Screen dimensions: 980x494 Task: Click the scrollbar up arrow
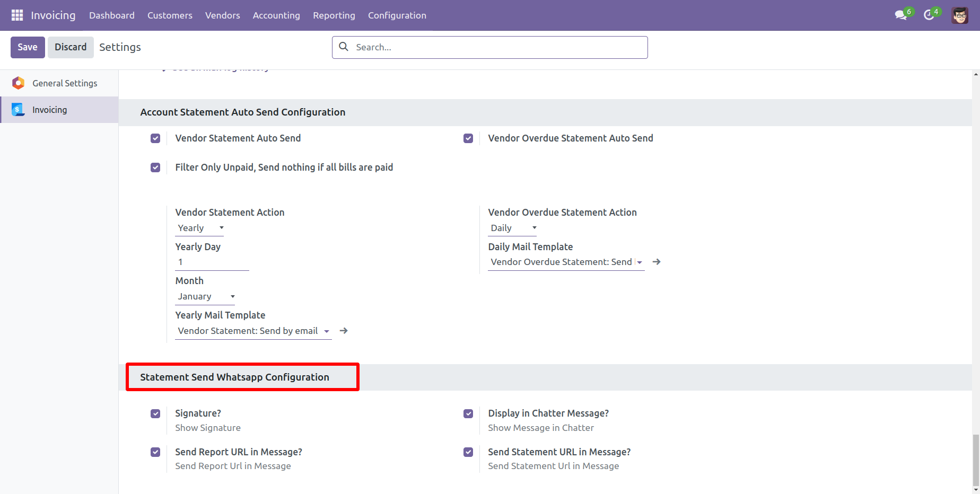click(x=976, y=74)
